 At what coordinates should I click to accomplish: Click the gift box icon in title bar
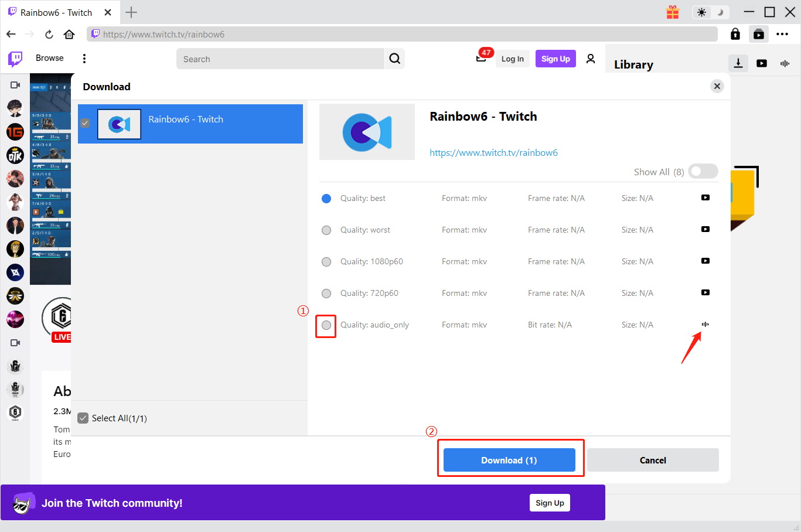coord(673,12)
